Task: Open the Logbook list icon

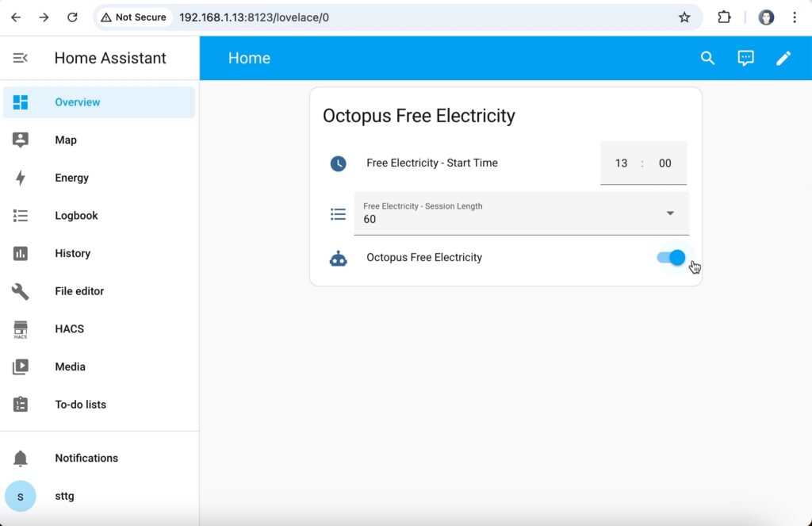Action: coord(20,216)
